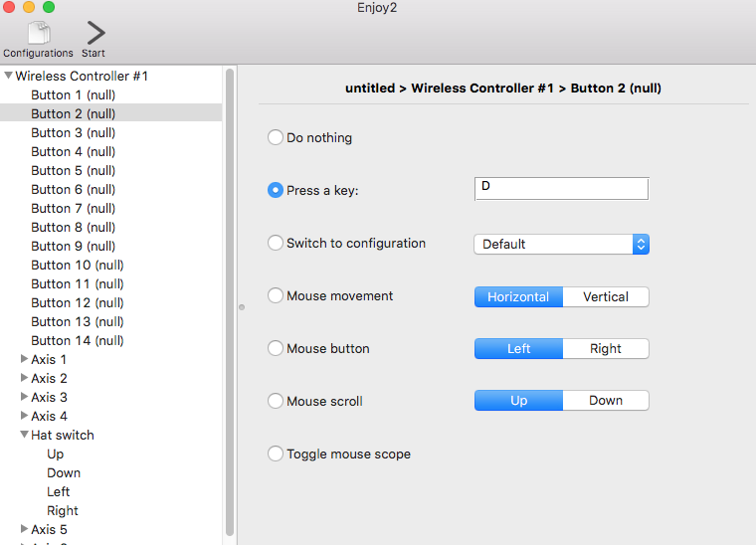Expand the Axis 4 disclosure triangle
756x545 pixels.
24,416
